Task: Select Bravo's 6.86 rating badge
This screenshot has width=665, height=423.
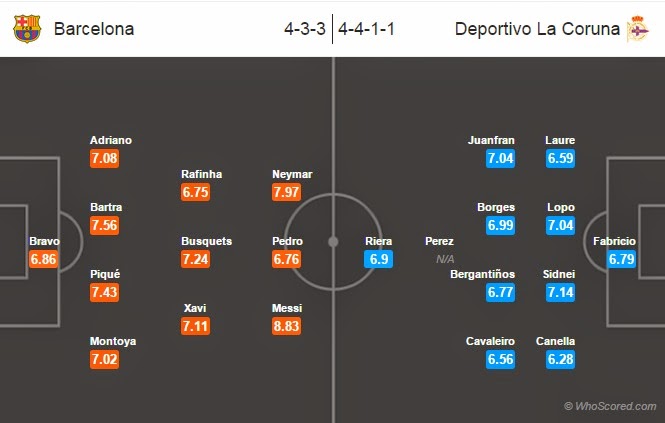Action: coord(43,259)
